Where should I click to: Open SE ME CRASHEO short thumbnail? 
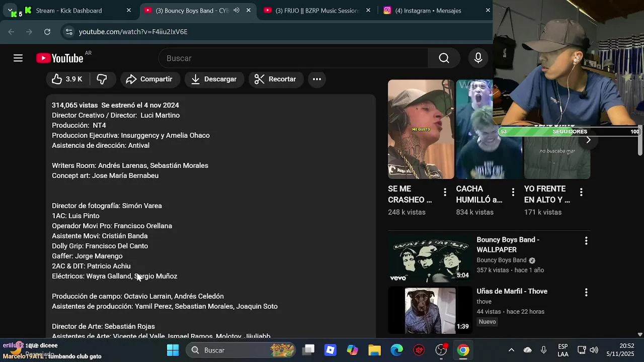pyautogui.click(x=421, y=129)
